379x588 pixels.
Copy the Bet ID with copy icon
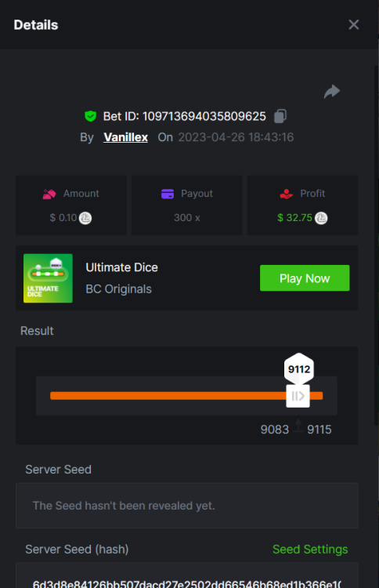click(280, 116)
